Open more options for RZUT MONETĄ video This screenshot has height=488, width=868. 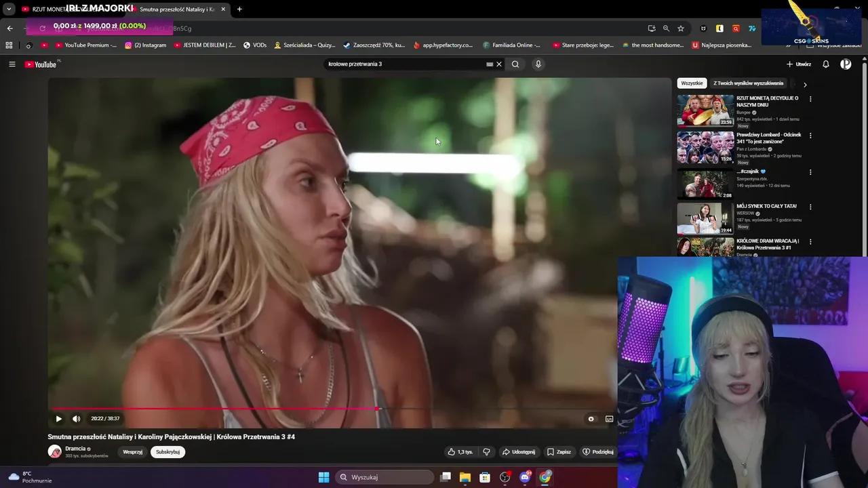coord(810,99)
